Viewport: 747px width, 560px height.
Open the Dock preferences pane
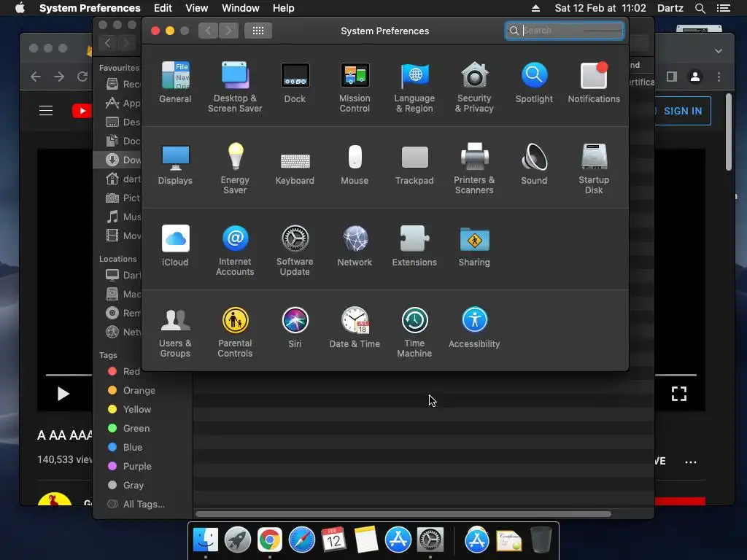click(295, 82)
